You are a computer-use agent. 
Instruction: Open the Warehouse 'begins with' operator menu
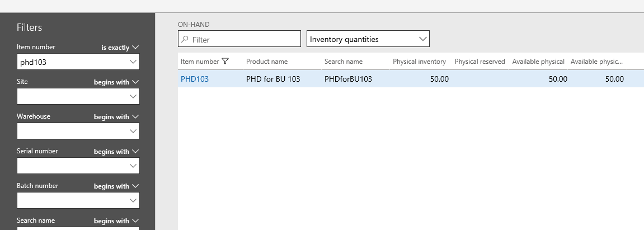116,117
